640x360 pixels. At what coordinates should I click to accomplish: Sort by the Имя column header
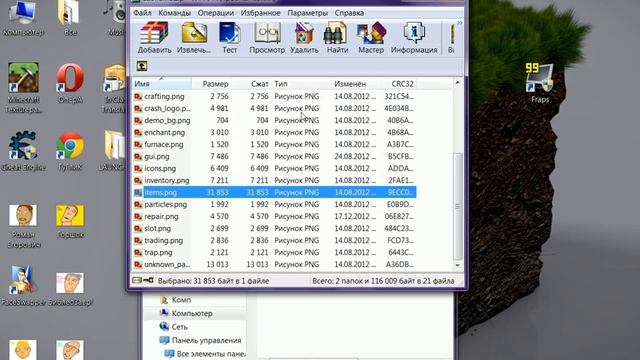click(162, 84)
